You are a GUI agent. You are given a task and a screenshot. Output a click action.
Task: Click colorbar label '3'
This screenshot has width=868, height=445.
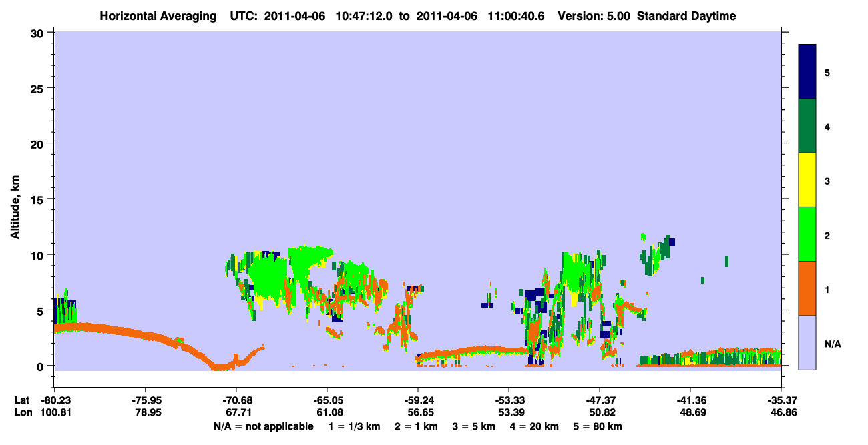(x=827, y=181)
